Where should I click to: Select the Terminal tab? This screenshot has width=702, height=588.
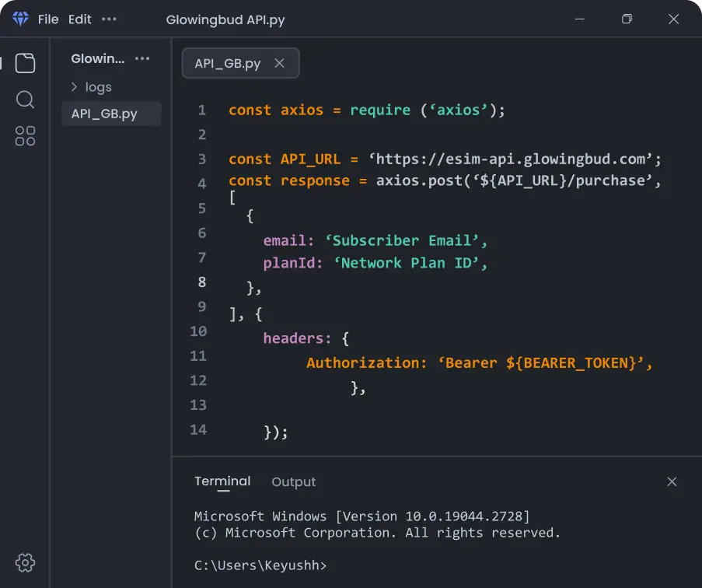point(222,481)
